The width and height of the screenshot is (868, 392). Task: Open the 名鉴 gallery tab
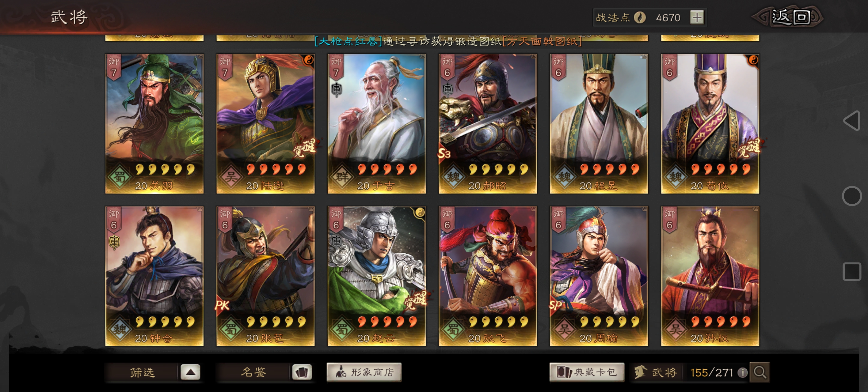point(253,372)
